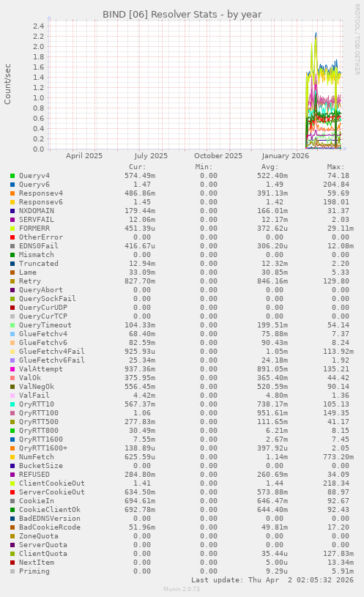Click the QuerySockFail legend label

pyautogui.click(x=47, y=299)
